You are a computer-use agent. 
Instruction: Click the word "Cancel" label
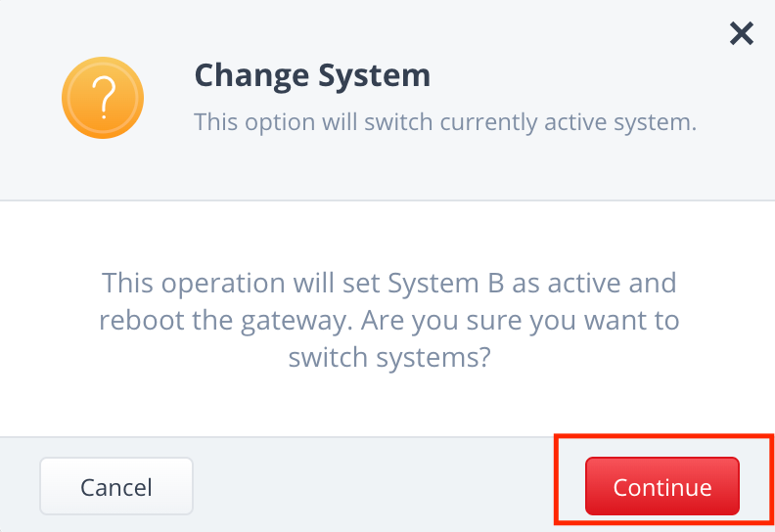coord(116,488)
